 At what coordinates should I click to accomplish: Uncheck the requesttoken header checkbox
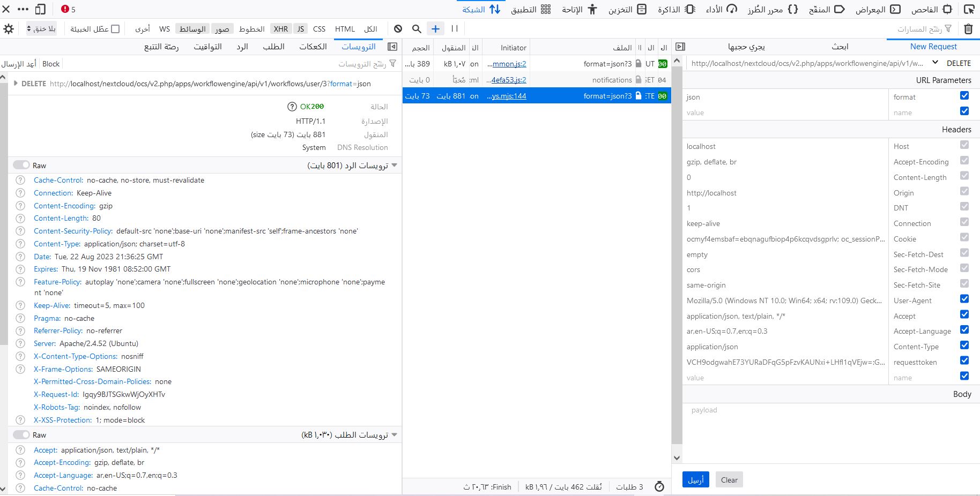(x=964, y=360)
